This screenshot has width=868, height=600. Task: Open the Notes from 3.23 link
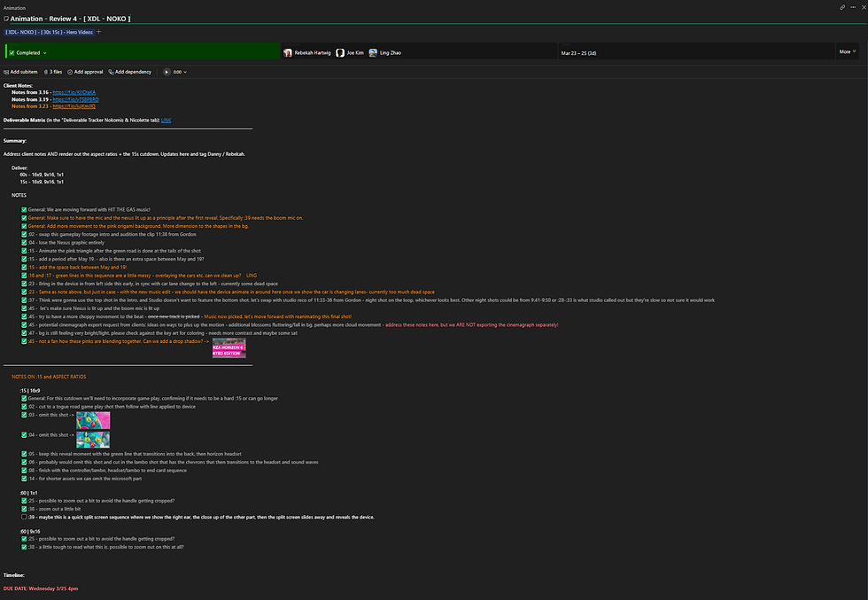pyautogui.click(x=74, y=106)
